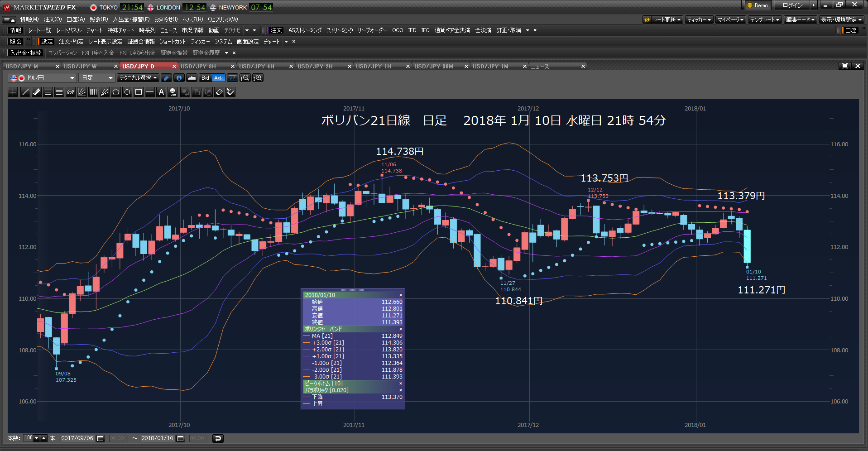868x451 pixels.
Task: Select the three-line Fibonacci retracement tool
Action: click(x=48, y=92)
